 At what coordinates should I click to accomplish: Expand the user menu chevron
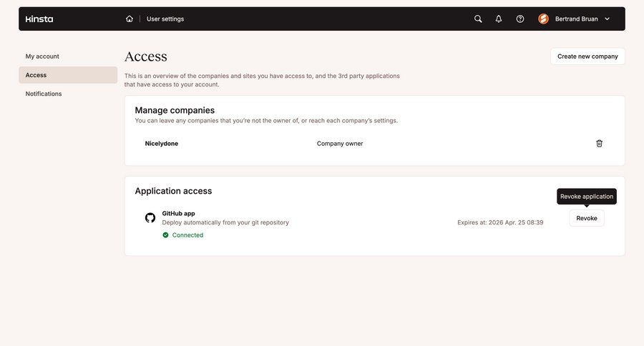tap(608, 19)
